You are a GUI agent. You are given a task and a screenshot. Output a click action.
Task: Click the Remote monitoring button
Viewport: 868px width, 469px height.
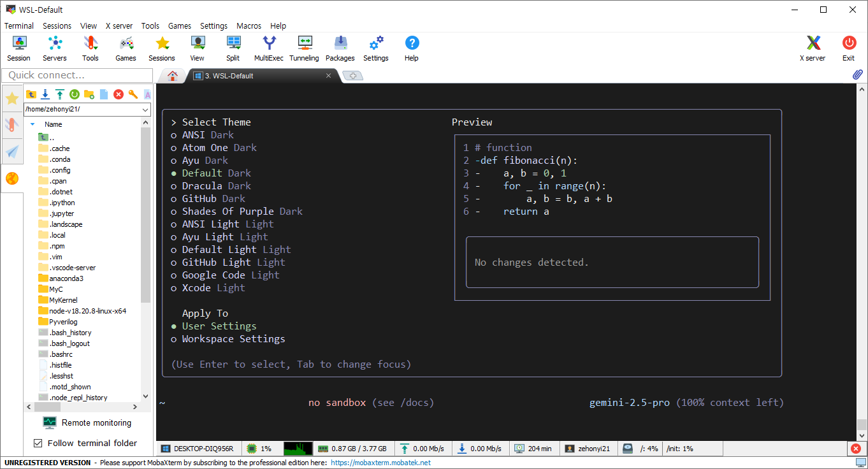pos(88,422)
